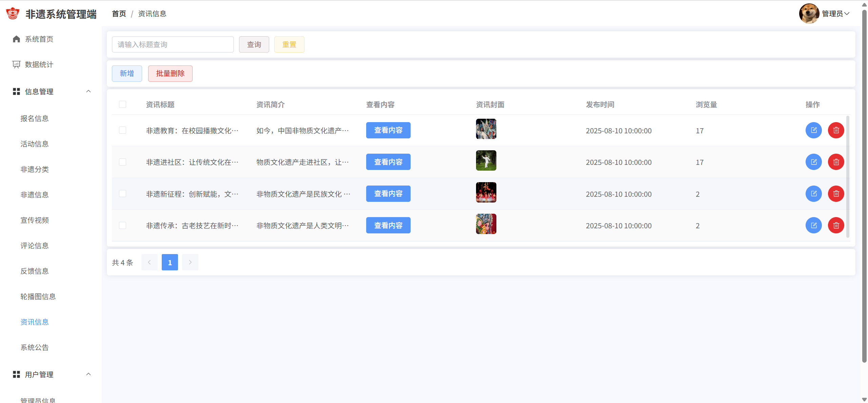Click the 系统首页 home icon
This screenshot has height=403, width=868.
pyautogui.click(x=16, y=39)
